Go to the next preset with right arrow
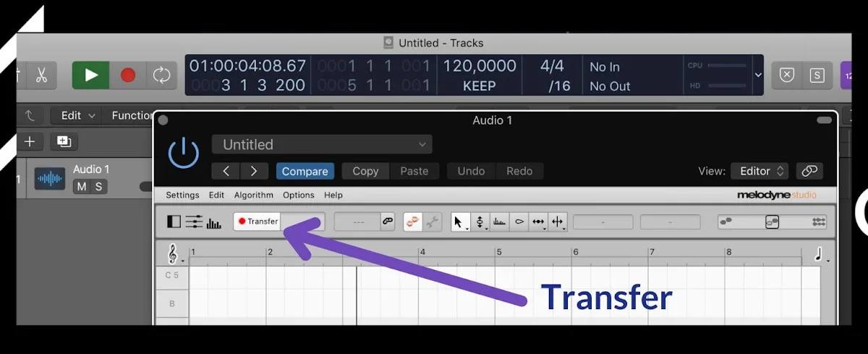 253,172
